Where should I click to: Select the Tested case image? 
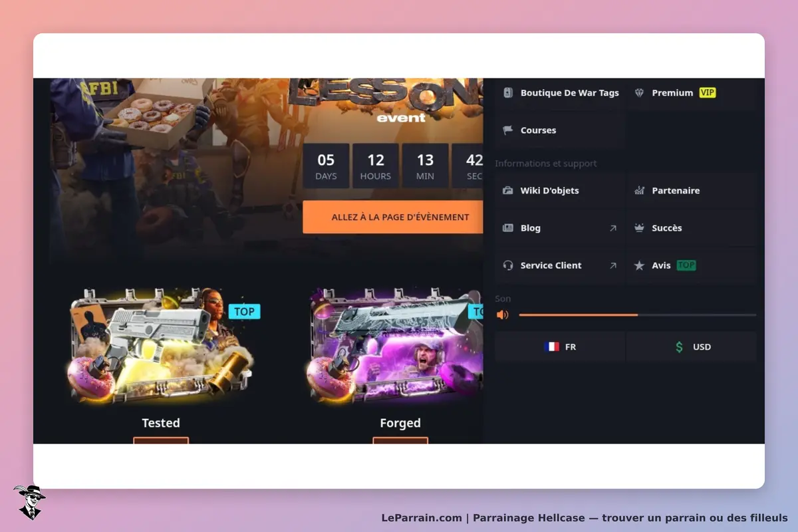tap(160, 346)
